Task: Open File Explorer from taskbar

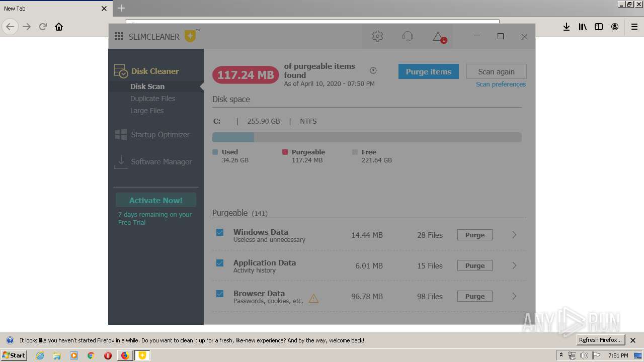Action: tap(57, 355)
